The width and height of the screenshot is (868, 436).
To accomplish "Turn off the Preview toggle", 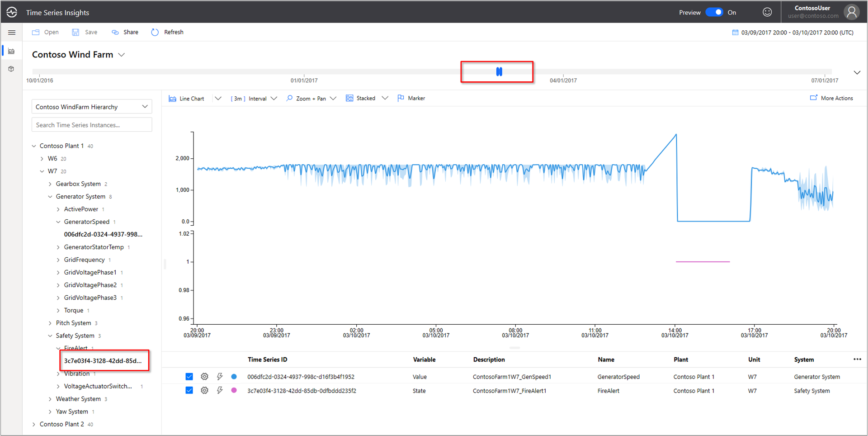I will point(714,12).
